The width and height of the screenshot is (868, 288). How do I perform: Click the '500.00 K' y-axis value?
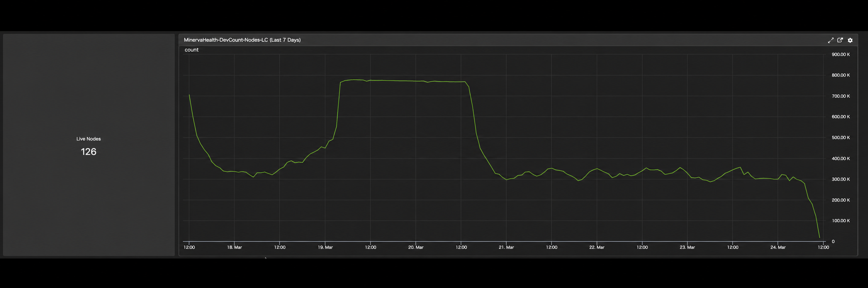coord(841,137)
